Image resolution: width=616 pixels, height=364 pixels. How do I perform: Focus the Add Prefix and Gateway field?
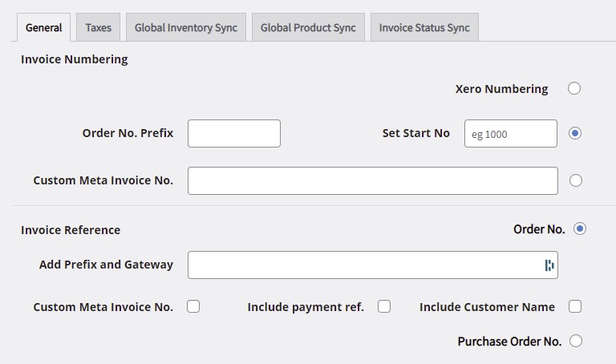373,265
